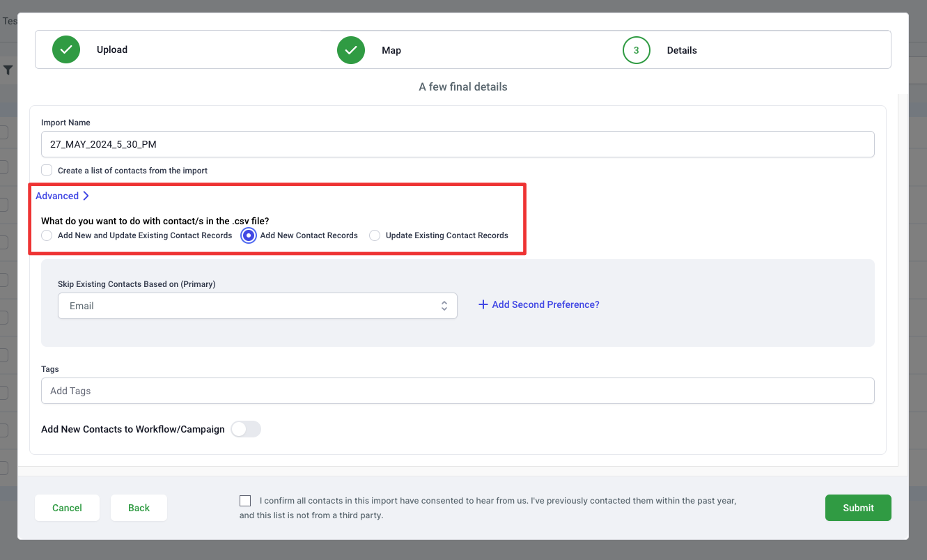Select Add New and Update Existing Contact Records
Screen dimensions: 927x560
click(x=47, y=235)
